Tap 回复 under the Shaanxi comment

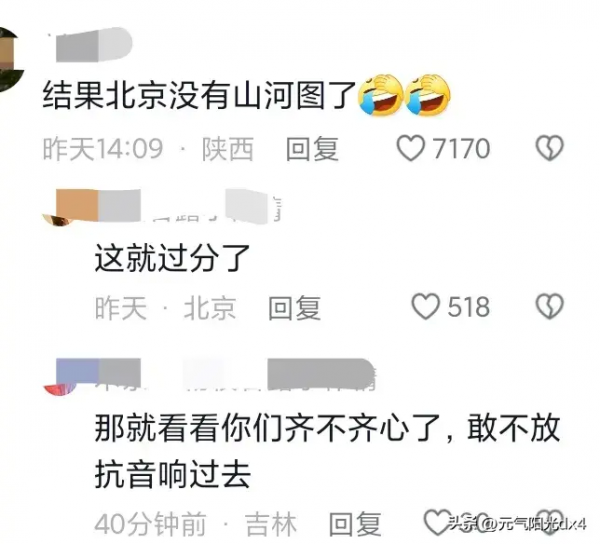(312, 148)
